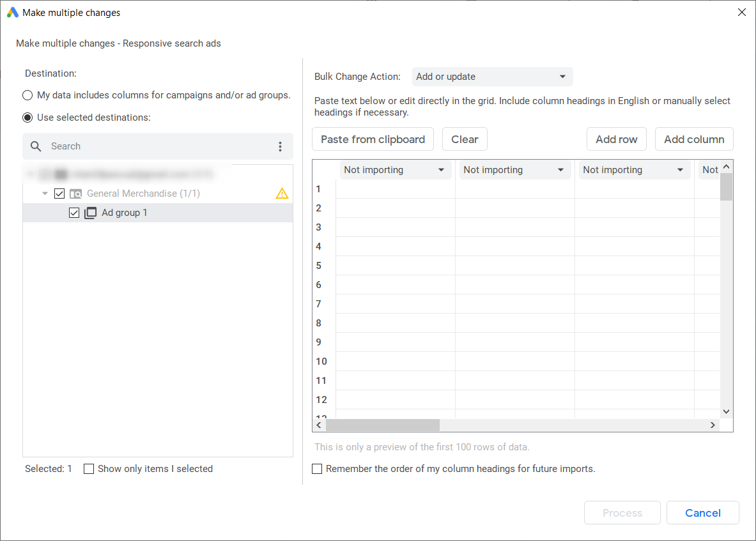Collapse the blurred account tree node

[x=31, y=174]
